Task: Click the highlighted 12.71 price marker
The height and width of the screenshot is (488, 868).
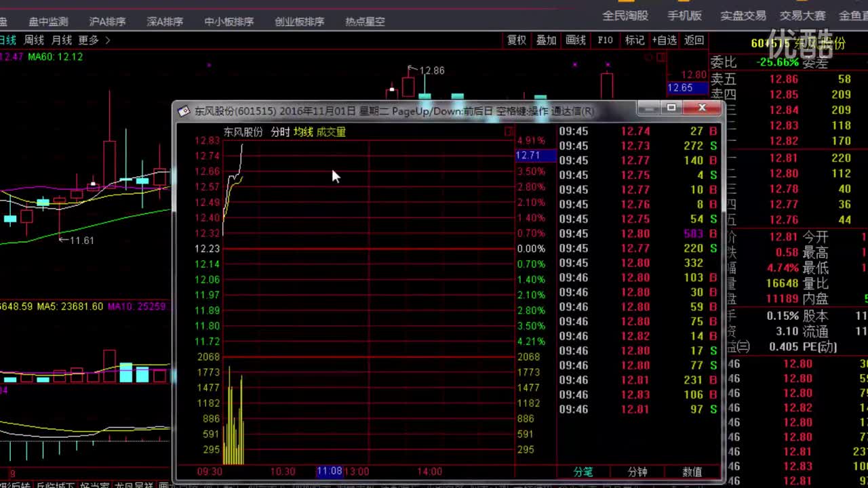Action: click(536, 156)
